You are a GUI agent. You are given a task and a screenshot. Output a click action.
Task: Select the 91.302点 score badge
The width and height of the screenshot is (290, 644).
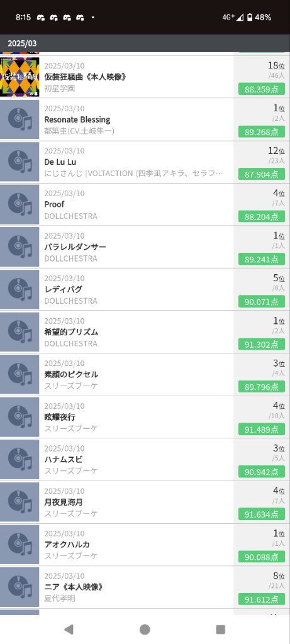[261, 344]
